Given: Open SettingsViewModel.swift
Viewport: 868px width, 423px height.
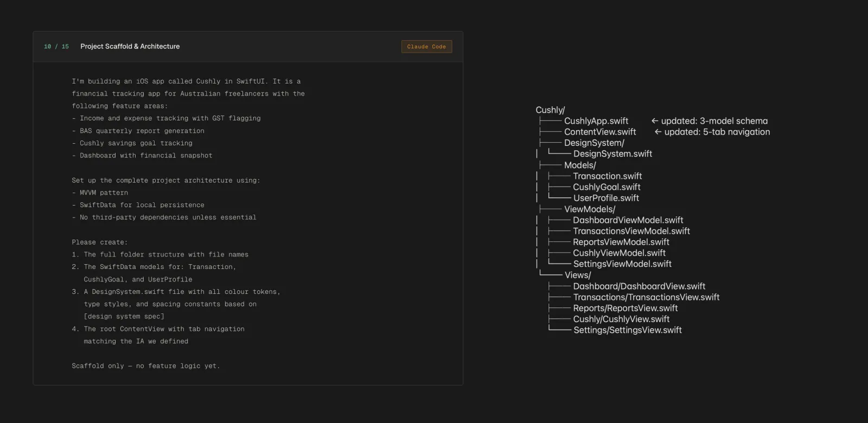Looking at the screenshot, I should click(622, 264).
